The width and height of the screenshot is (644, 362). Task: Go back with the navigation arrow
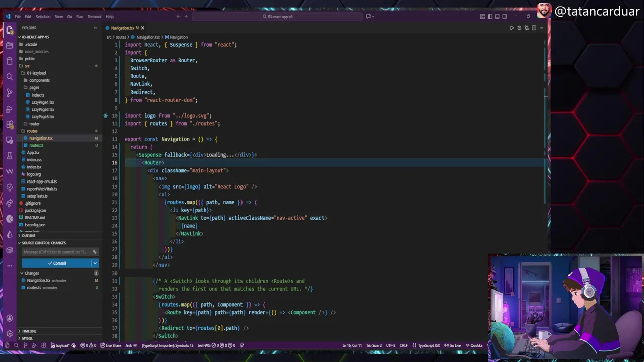178,16
